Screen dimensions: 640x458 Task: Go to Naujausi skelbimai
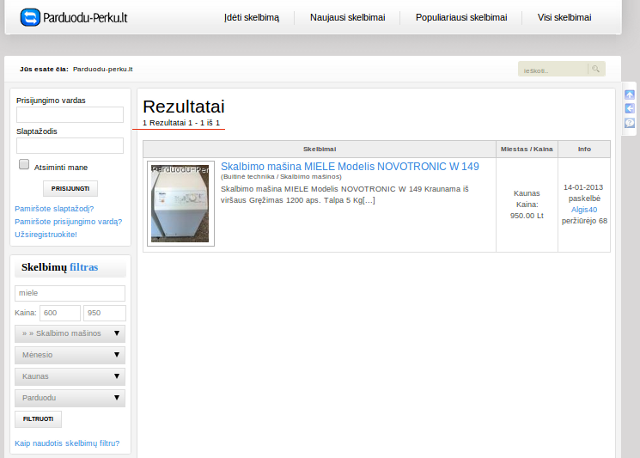(x=347, y=18)
